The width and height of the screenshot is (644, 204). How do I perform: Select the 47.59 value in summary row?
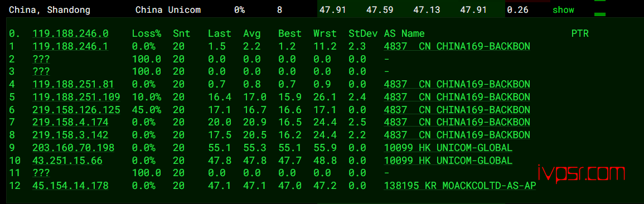click(x=380, y=10)
